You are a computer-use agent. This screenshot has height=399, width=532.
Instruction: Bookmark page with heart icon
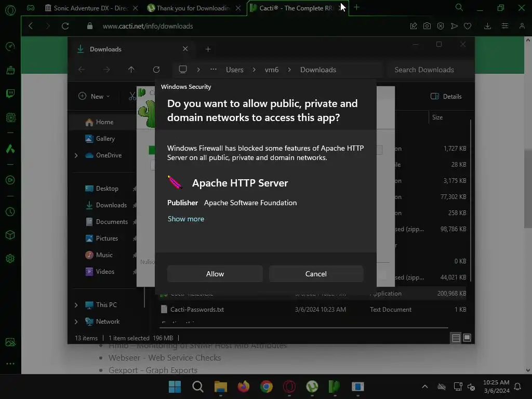point(468,26)
